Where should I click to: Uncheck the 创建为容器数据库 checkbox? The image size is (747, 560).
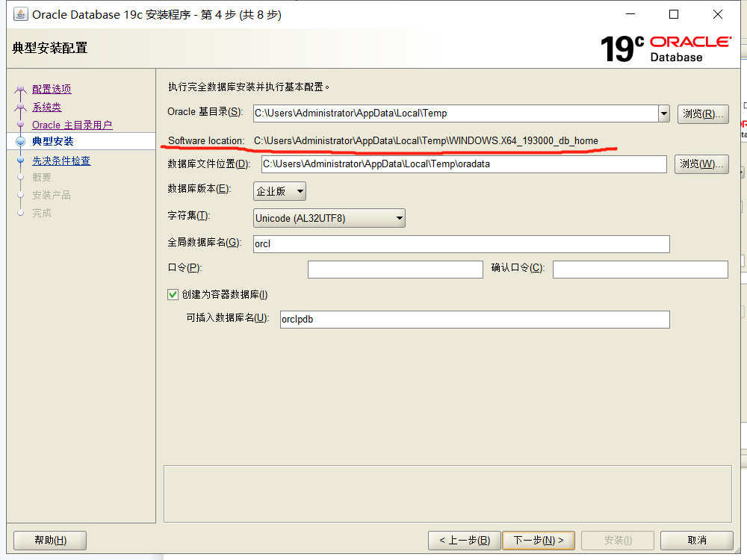(x=173, y=294)
